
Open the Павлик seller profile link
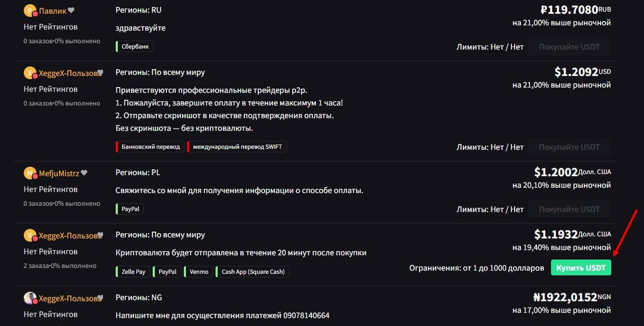pos(53,11)
